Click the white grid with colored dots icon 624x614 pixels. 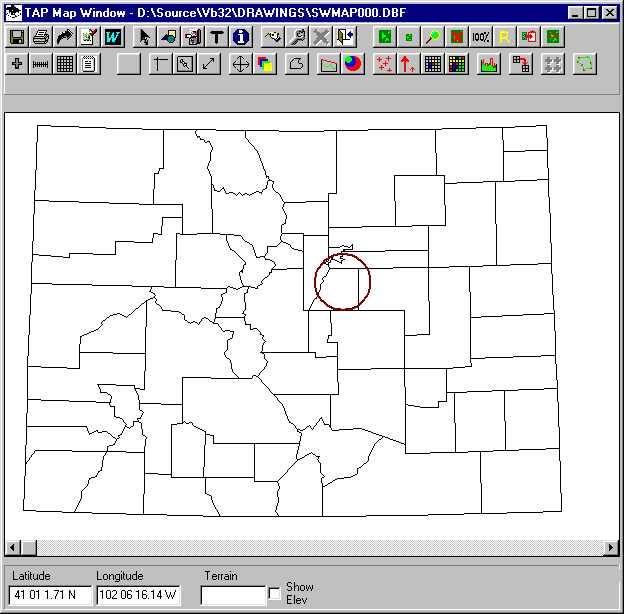pos(433,64)
